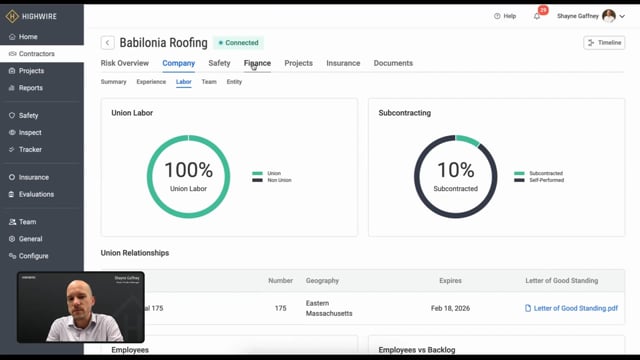
Task: Switch to the Risk Overview tab
Action: pos(124,63)
